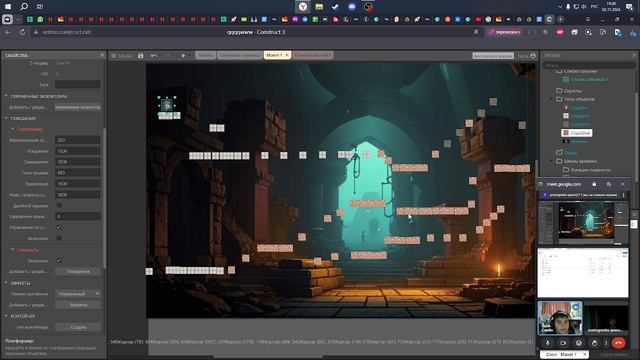Bookmark this page icon in address bar
This screenshot has width=640, height=360.
pyautogui.click(x=476, y=32)
